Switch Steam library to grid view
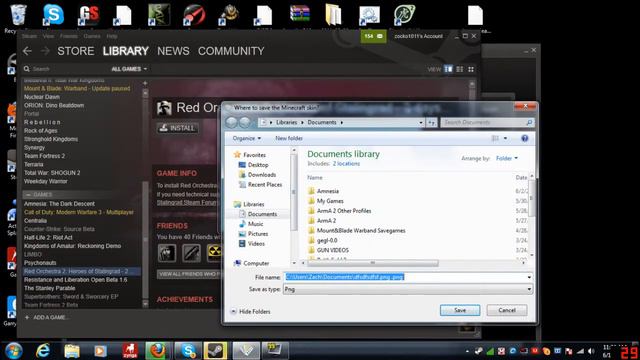640x360 pixels. pos(471,69)
